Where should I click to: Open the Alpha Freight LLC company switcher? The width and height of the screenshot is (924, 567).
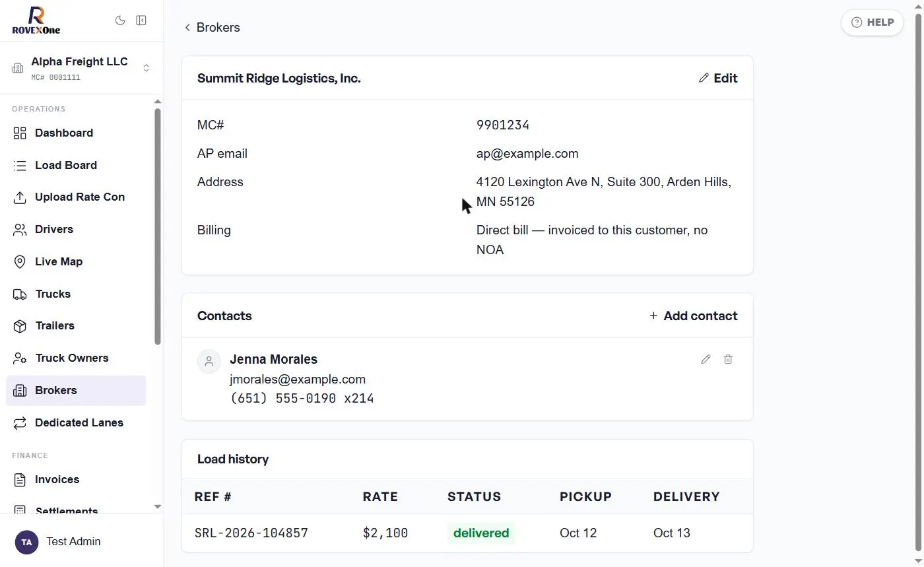[x=81, y=68]
